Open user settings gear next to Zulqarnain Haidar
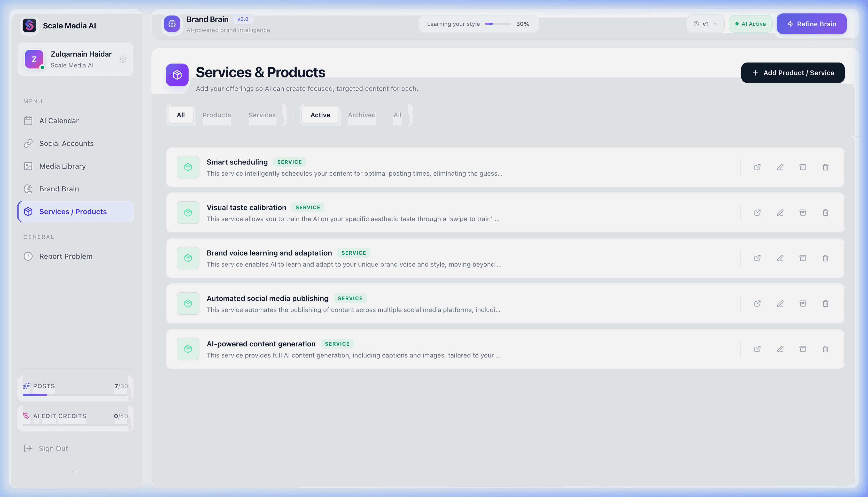868x497 pixels. pos(123,59)
